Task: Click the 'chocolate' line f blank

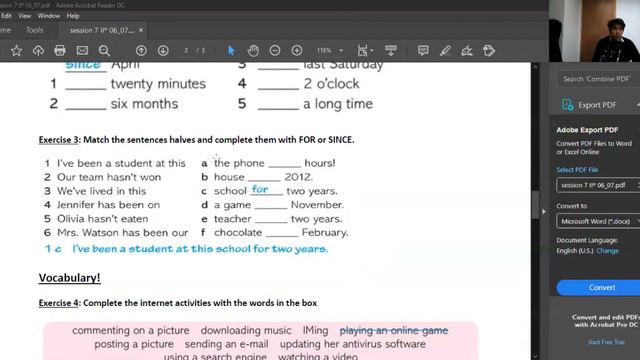Action: [282, 234]
